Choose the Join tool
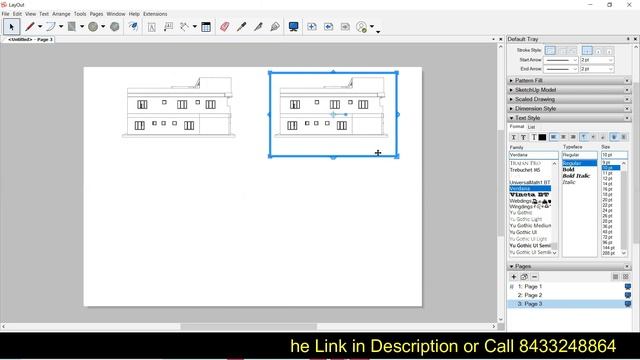 [x=275, y=27]
